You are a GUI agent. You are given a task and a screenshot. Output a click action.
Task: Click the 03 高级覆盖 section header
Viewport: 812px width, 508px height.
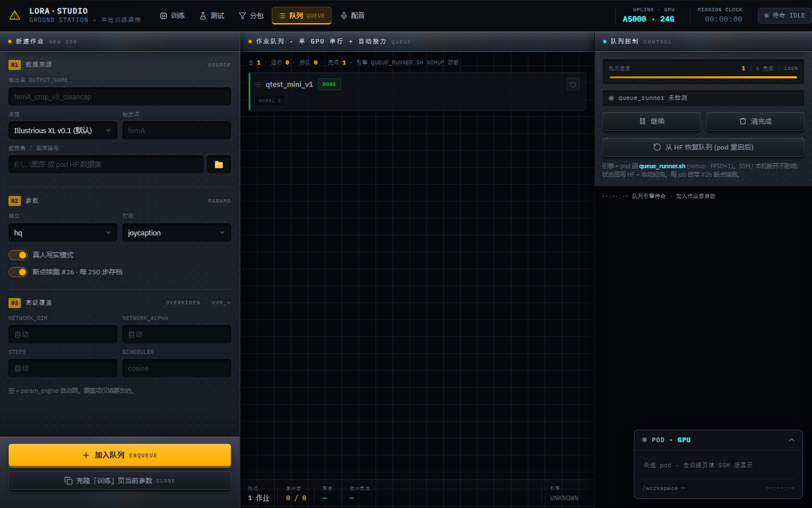click(x=120, y=303)
